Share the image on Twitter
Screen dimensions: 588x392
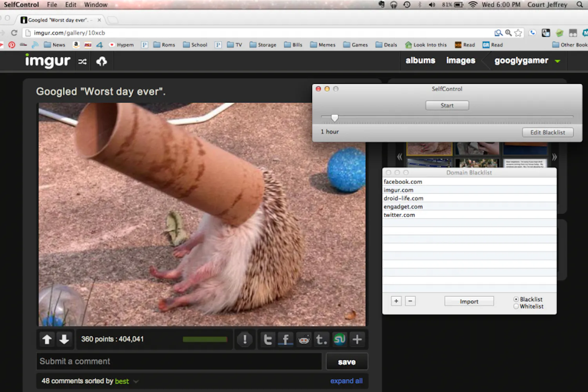point(268,339)
